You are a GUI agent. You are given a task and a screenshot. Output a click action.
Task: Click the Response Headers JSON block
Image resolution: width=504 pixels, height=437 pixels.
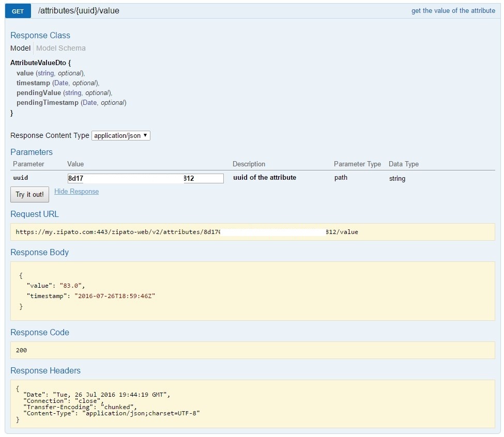pyautogui.click(x=252, y=403)
